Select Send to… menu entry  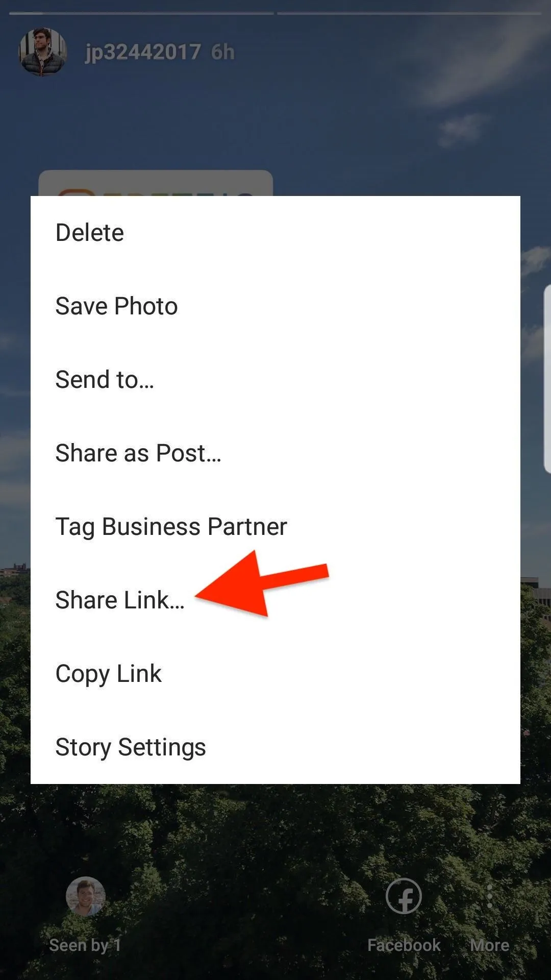pyautogui.click(x=275, y=380)
